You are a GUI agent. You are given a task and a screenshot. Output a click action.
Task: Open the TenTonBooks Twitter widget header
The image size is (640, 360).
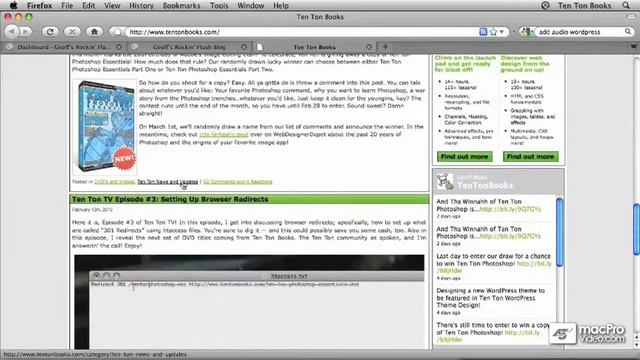click(485, 186)
